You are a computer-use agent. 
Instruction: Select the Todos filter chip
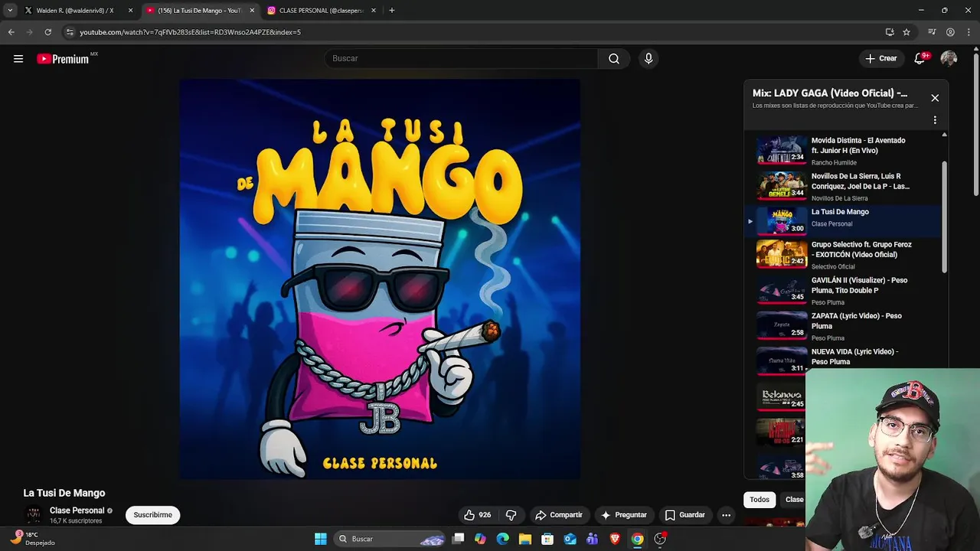pyautogui.click(x=759, y=500)
